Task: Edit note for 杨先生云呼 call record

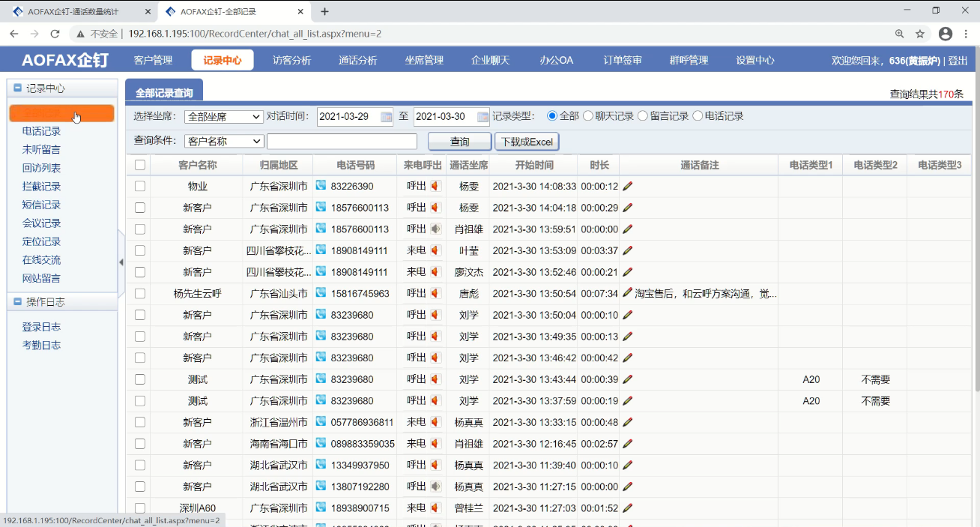Action: 627,293
